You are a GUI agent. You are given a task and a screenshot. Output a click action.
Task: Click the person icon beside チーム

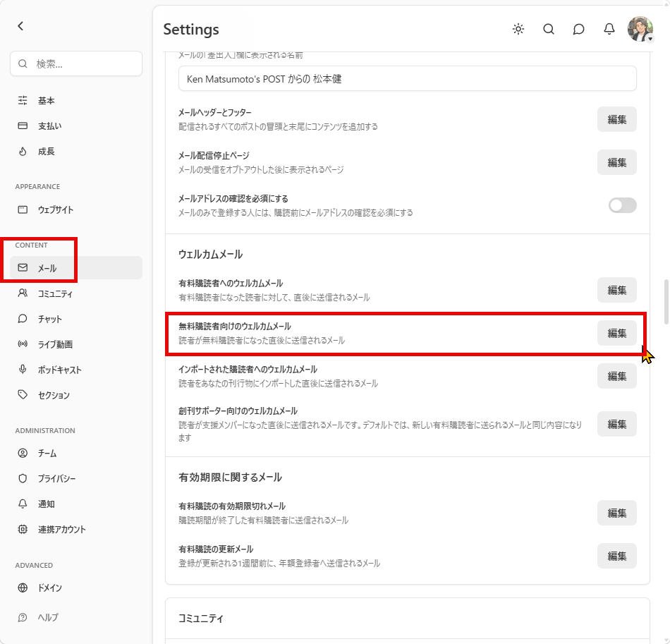point(23,453)
